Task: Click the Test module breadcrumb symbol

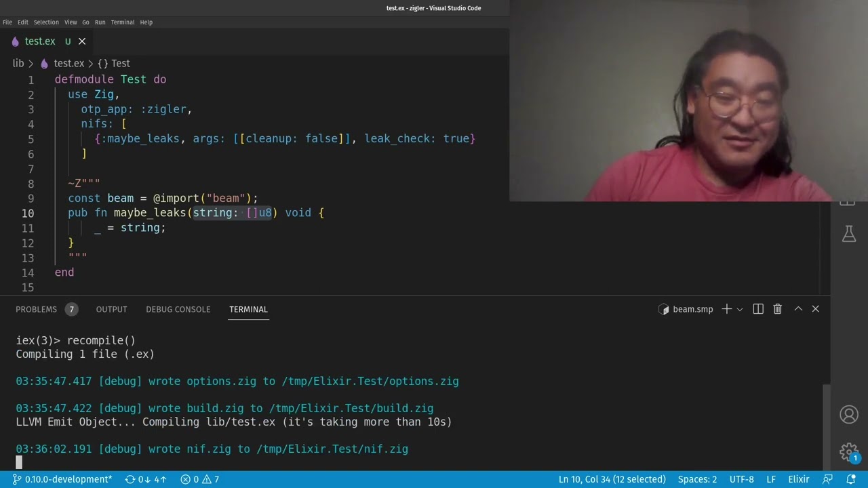Action: click(x=113, y=63)
